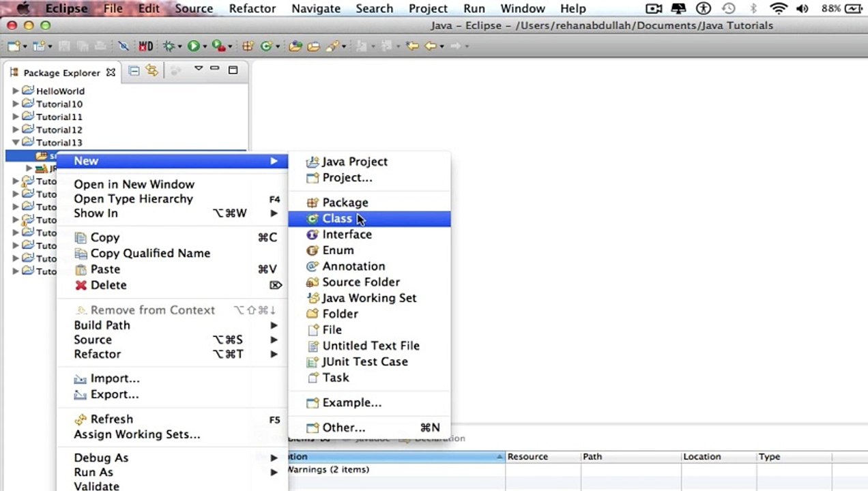The height and width of the screenshot is (491, 868).
Task: Choose Untitled Text File entry
Action: 369,346
